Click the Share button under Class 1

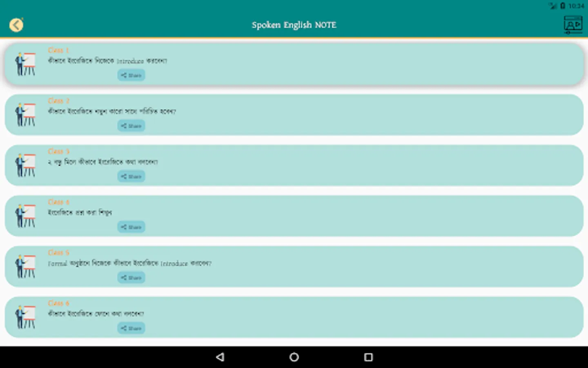click(131, 75)
